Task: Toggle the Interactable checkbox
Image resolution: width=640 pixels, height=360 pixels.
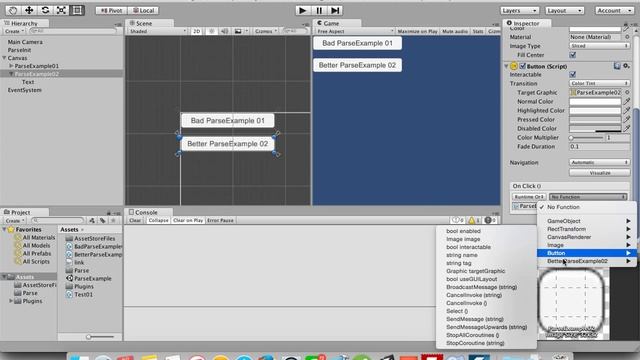Action: point(573,74)
